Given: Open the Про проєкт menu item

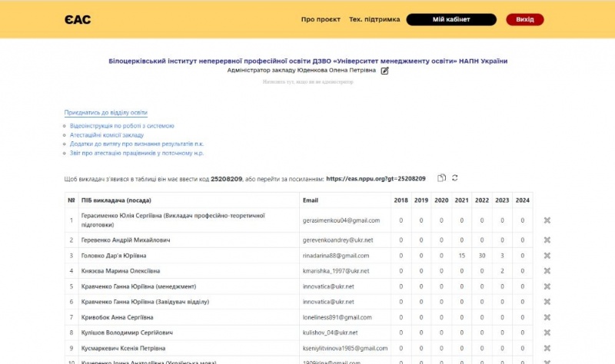Looking at the screenshot, I should tap(321, 20).
